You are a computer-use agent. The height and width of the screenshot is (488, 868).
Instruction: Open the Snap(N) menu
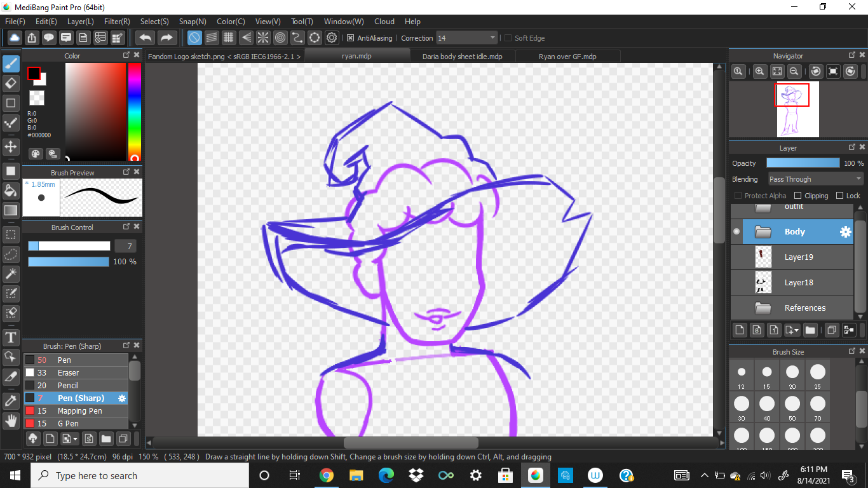coord(193,22)
